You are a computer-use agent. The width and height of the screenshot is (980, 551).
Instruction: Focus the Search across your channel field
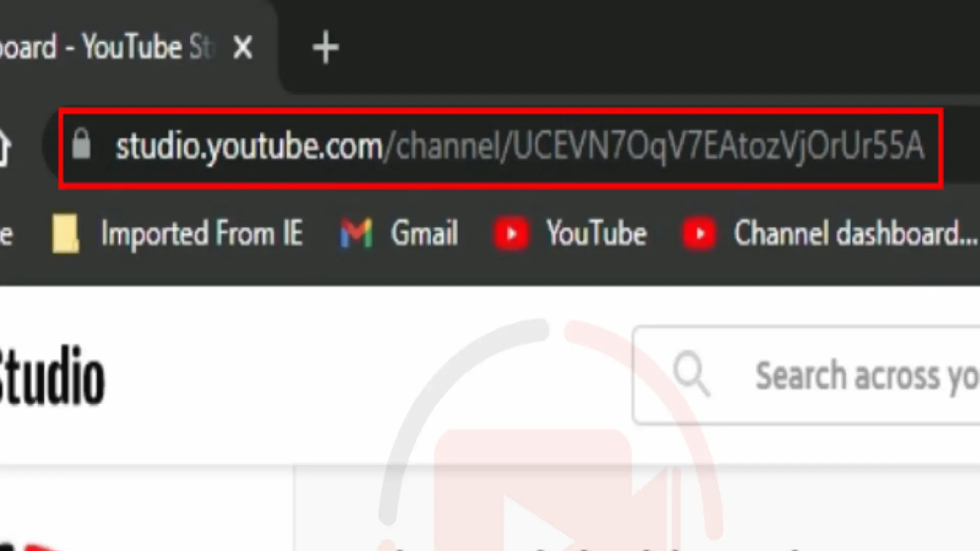[806, 375]
